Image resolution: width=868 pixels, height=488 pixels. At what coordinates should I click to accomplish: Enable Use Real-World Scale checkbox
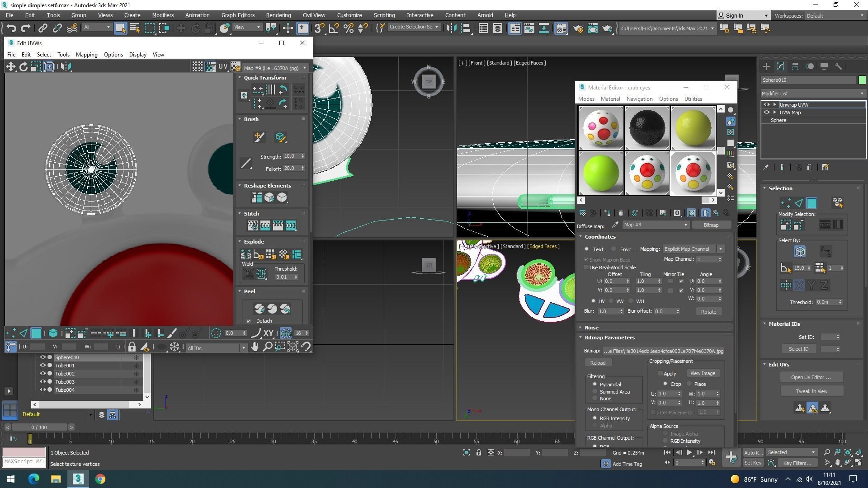(586, 267)
